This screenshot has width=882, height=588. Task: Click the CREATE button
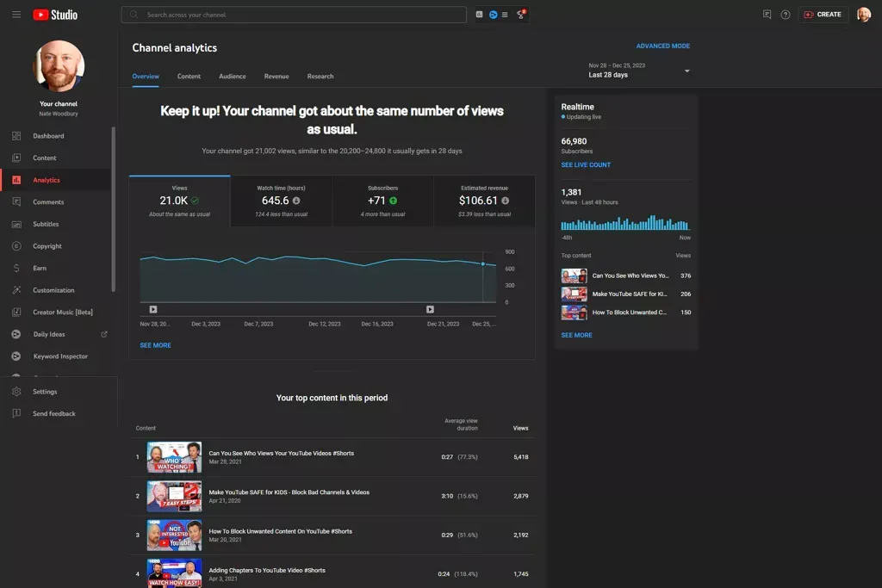[823, 15]
